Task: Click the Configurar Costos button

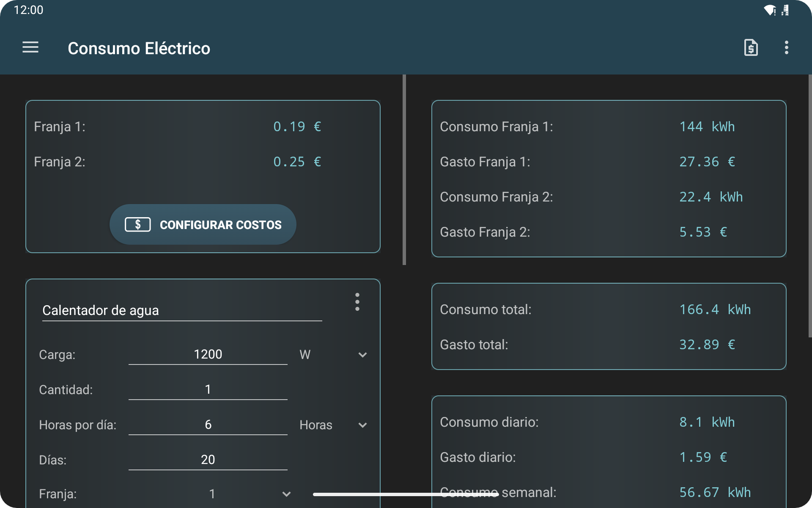Action: point(203,224)
